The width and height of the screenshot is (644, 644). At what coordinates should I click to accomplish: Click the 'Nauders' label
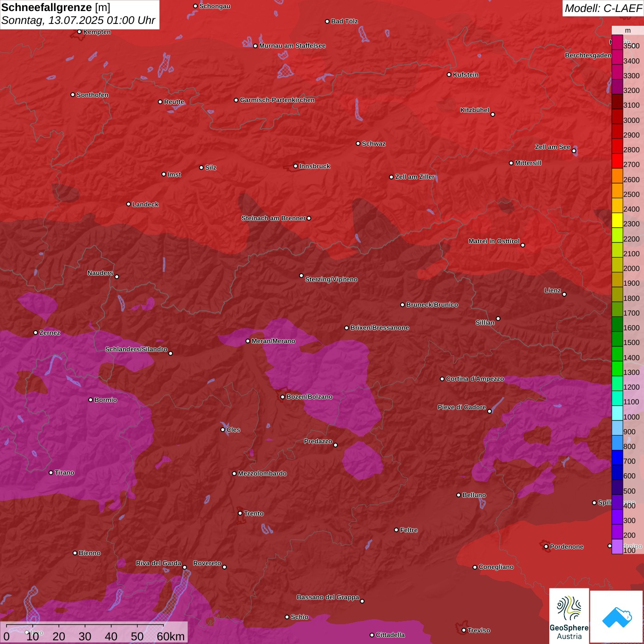coord(100,273)
